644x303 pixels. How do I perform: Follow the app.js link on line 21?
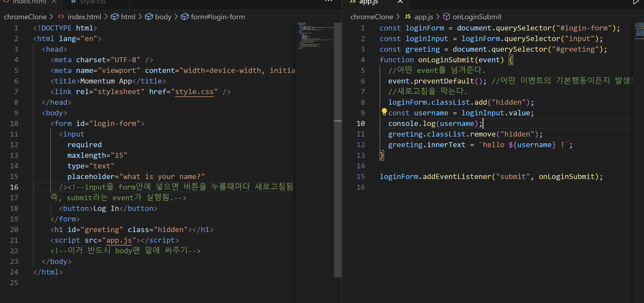tap(119, 240)
